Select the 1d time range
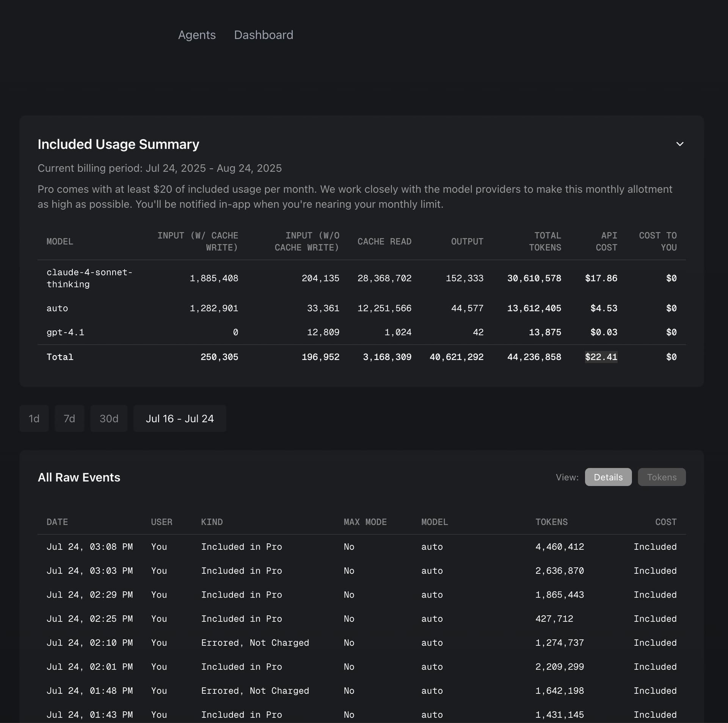This screenshot has height=723, width=728. click(34, 418)
